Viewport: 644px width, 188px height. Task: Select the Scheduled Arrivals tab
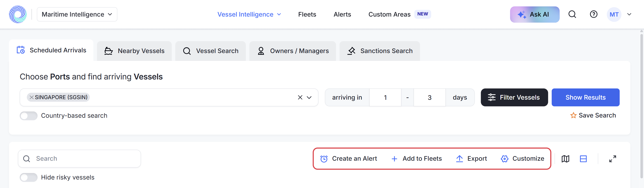click(x=51, y=50)
